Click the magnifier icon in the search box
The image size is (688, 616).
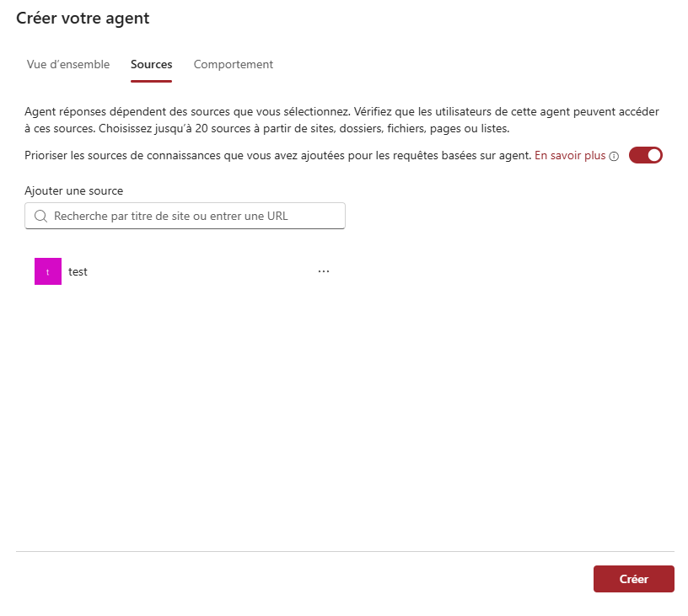(x=40, y=216)
